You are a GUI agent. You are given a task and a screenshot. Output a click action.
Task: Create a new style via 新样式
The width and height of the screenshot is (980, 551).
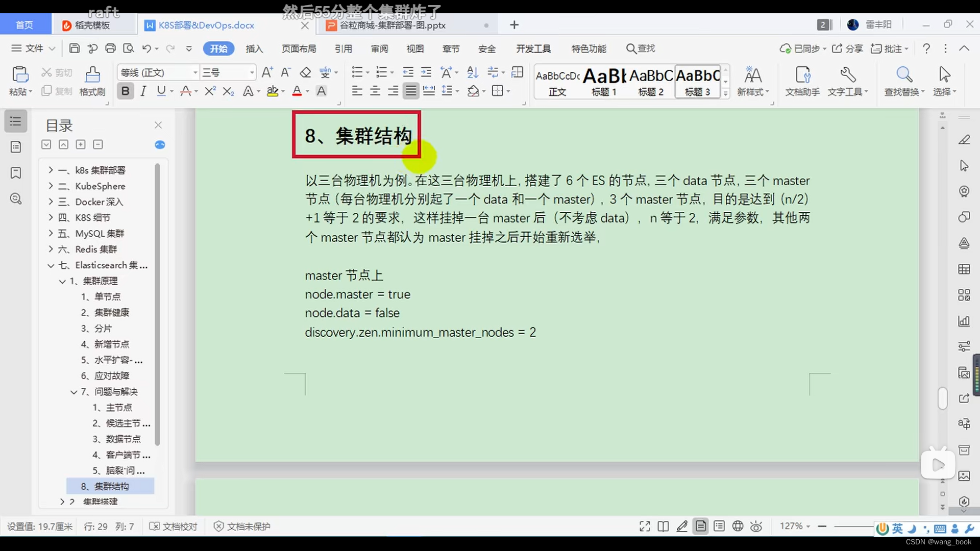click(x=753, y=82)
